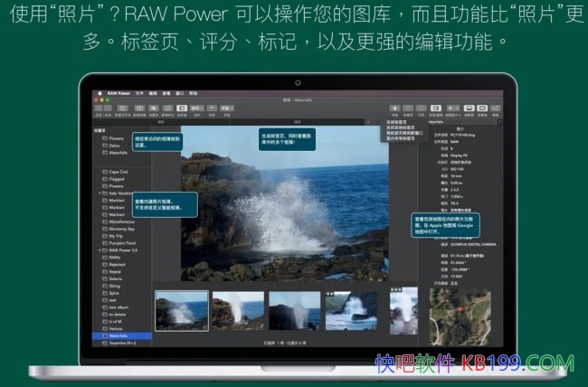Select the Deles folder icon in sidebar
This screenshot has width=588, height=387.
tap(105, 146)
